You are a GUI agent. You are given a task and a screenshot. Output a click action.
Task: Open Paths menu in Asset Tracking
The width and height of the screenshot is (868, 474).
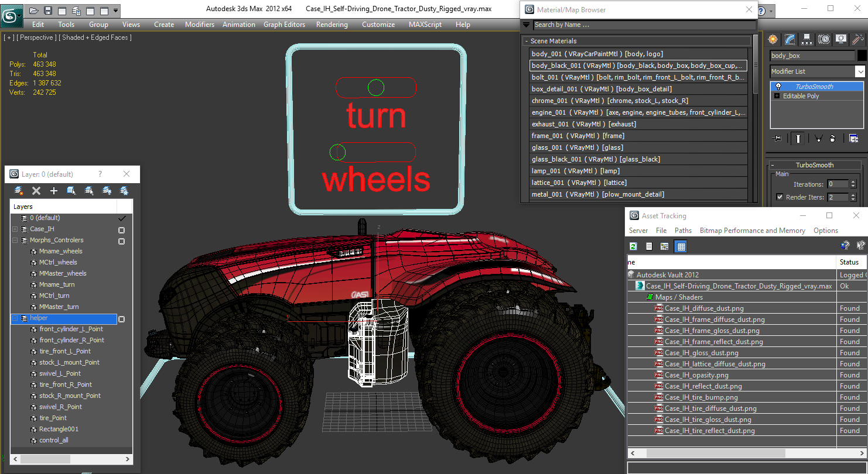pyautogui.click(x=683, y=231)
